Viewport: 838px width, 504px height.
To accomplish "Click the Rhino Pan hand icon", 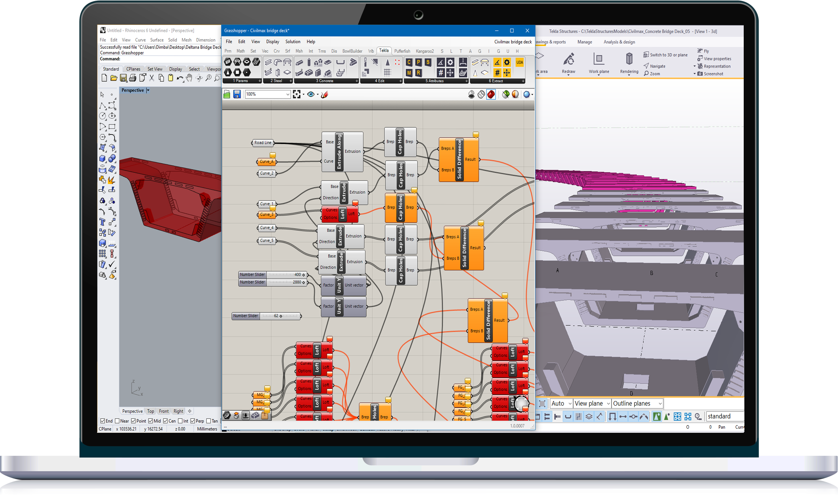I will click(189, 78).
